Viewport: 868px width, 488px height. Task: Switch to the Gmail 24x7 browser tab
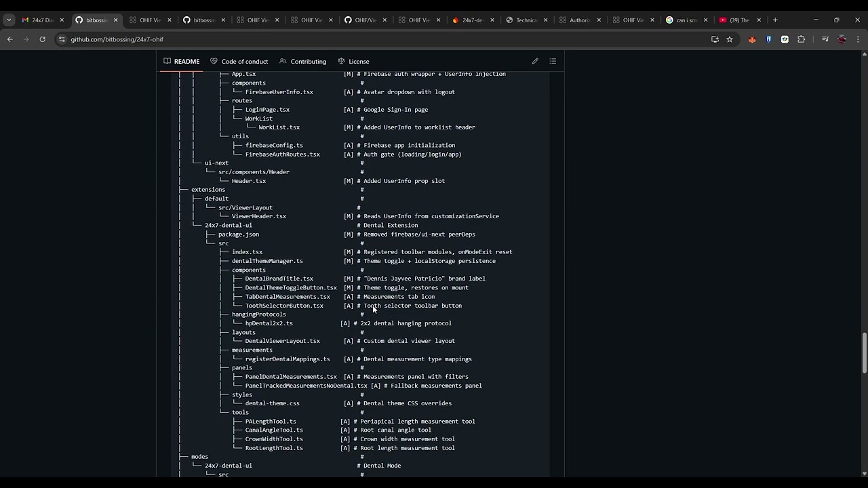point(38,20)
